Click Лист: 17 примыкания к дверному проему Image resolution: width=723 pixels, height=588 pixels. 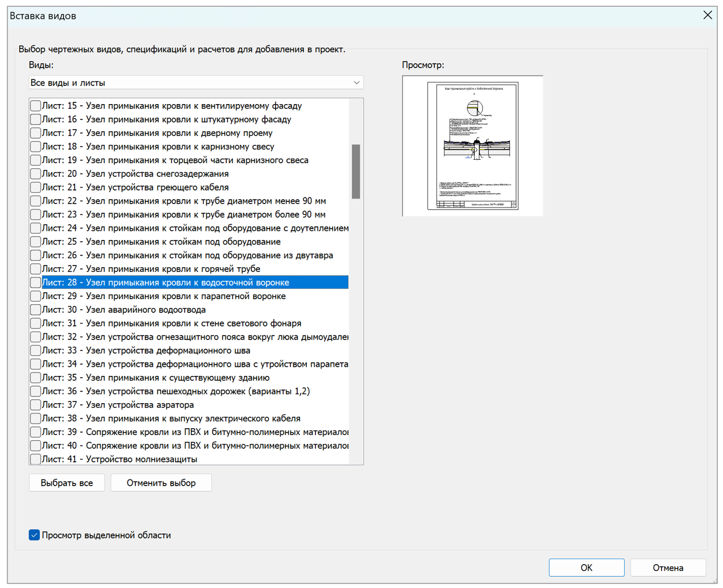[x=157, y=133]
